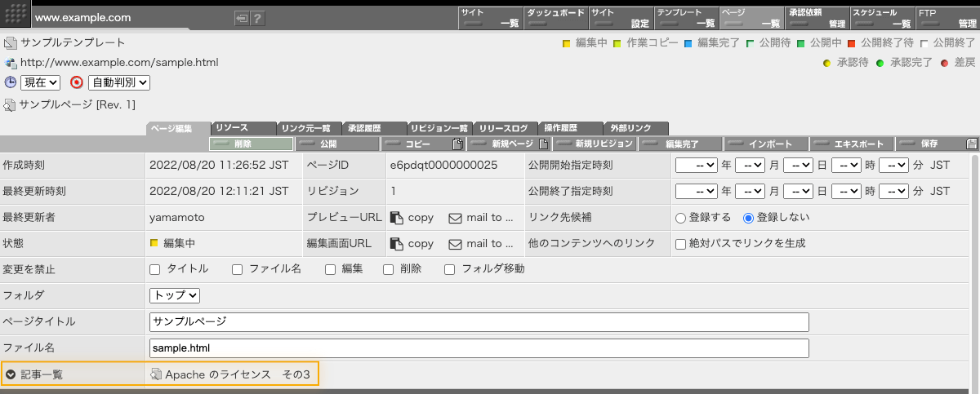Viewport: 980px width, 394px height.
Task: Click the red target icon beside 自動判別
Action: [77, 82]
